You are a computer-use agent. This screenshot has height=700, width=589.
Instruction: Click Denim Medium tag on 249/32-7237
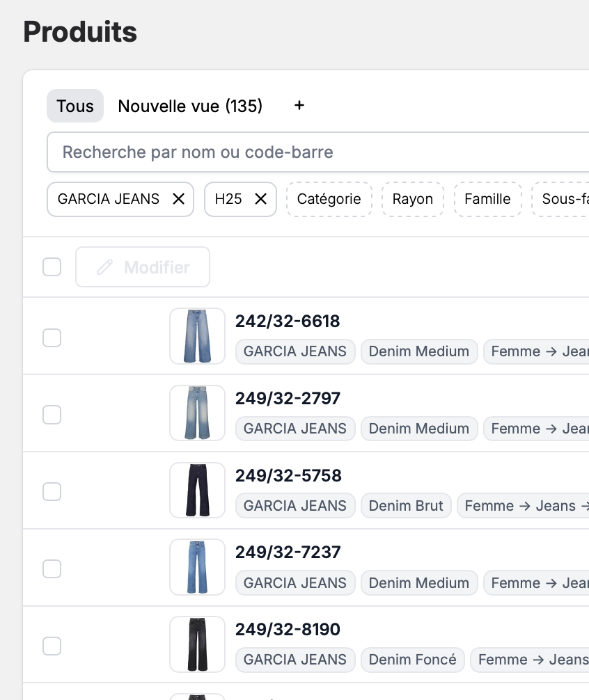click(x=419, y=583)
